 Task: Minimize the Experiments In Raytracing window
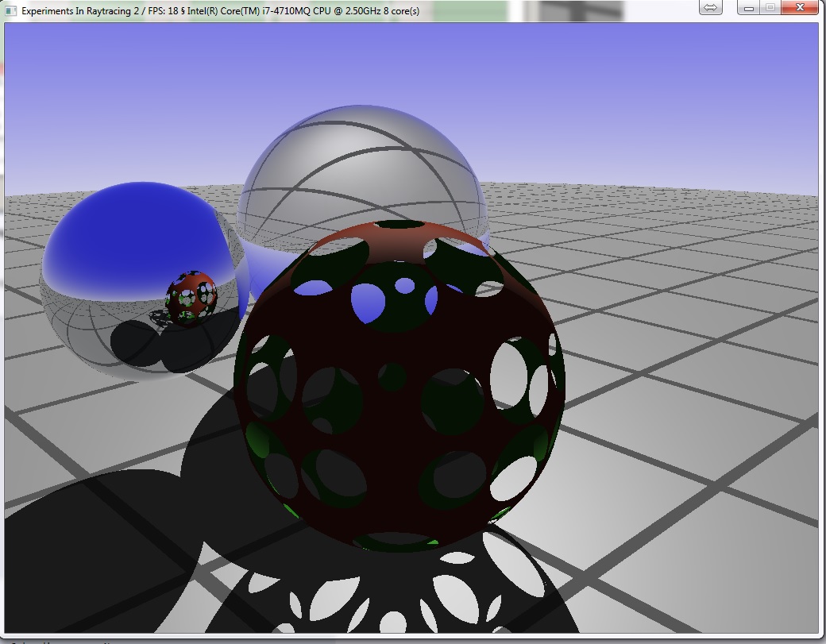748,7
